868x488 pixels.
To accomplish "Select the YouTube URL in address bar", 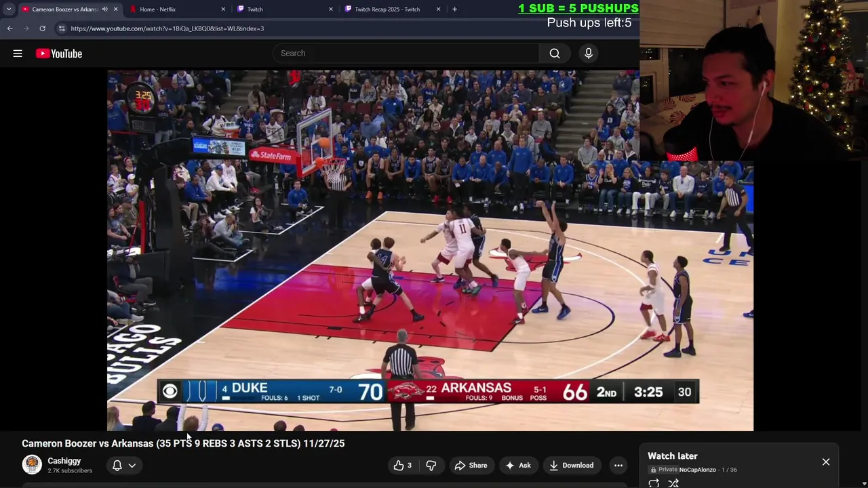I will tap(167, 28).
